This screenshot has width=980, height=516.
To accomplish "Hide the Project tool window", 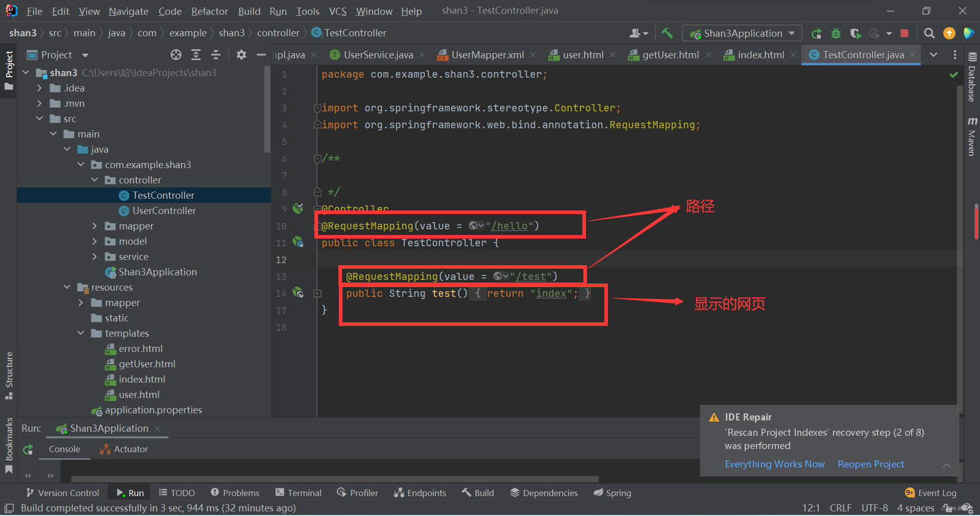I will coord(261,55).
